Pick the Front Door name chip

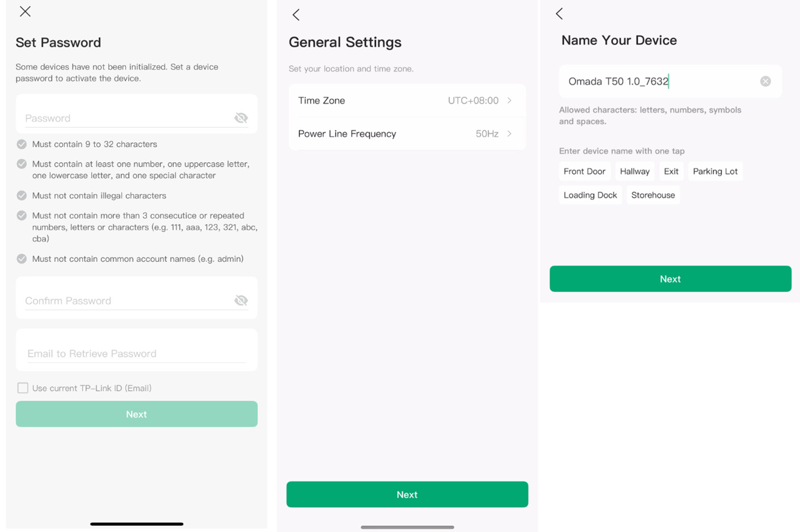click(585, 171)
